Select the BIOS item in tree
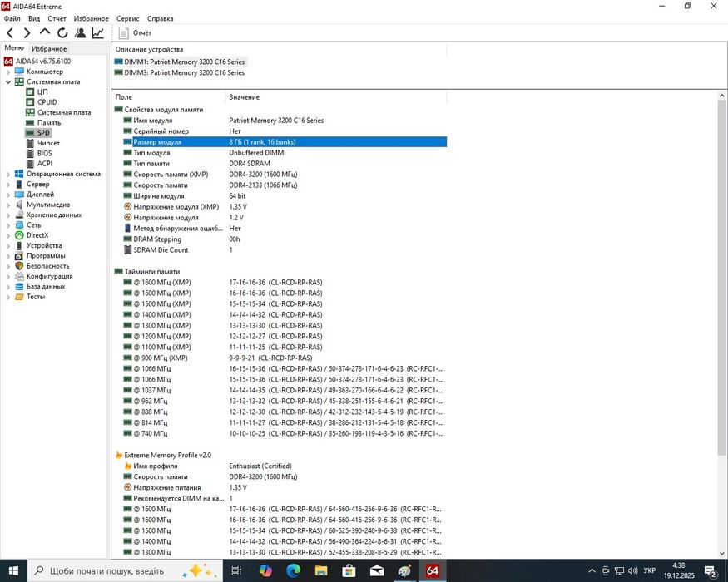 coord(45,153)
